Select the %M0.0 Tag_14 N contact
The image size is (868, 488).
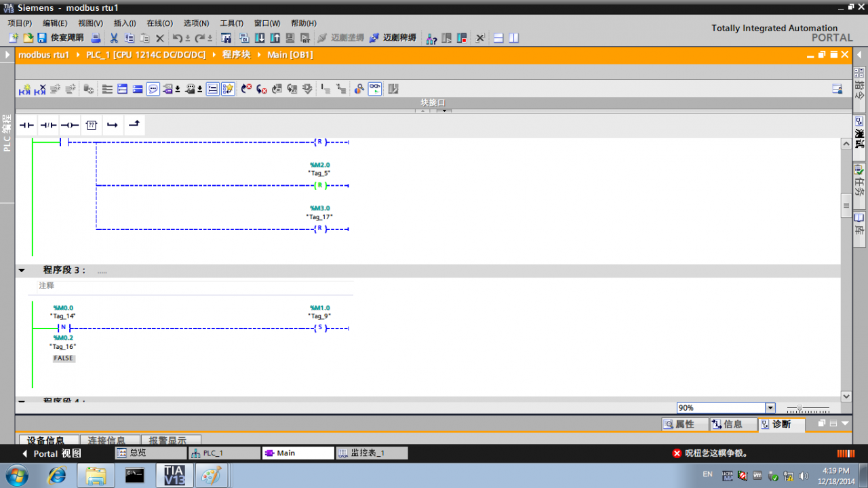[x=64, y=328]
